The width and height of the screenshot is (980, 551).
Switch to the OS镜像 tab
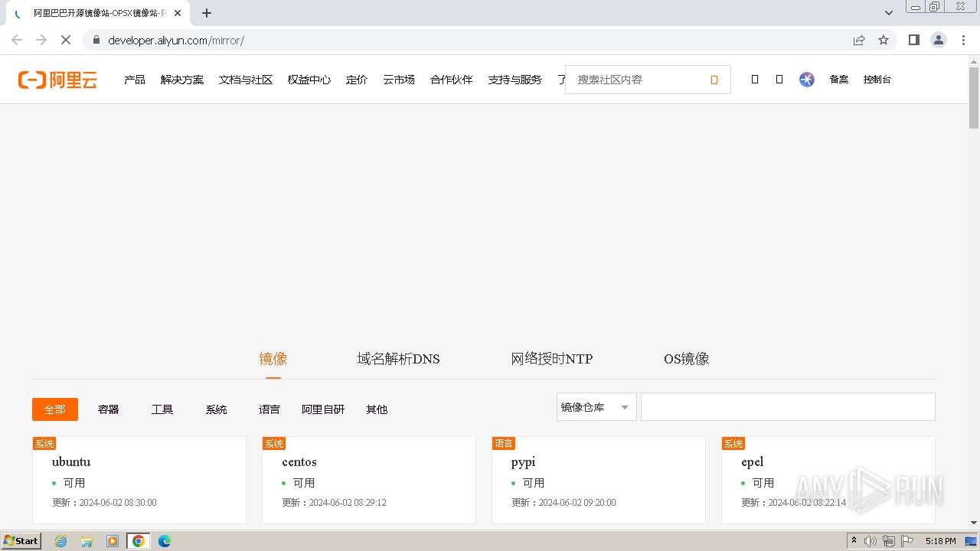(687, 359)
